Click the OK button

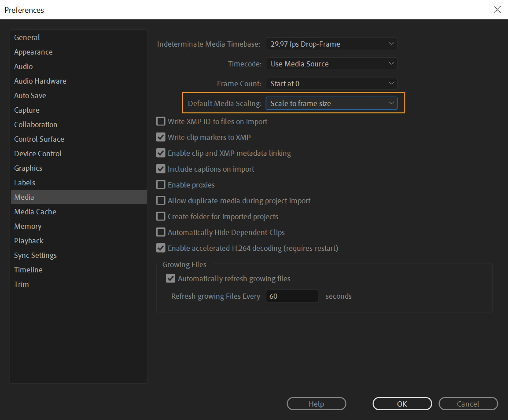click(x=402, y=404)
